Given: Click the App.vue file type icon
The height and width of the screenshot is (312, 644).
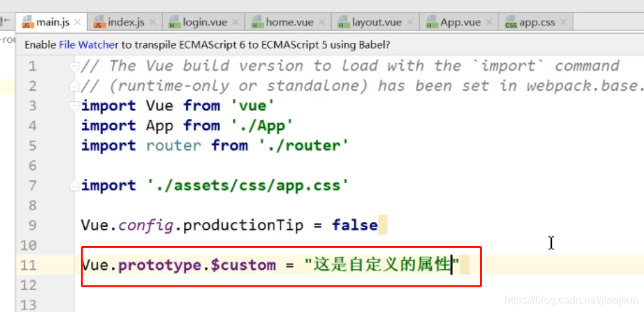Looking at the screenshot, I should pyautogui.click(x=432, y=22).
